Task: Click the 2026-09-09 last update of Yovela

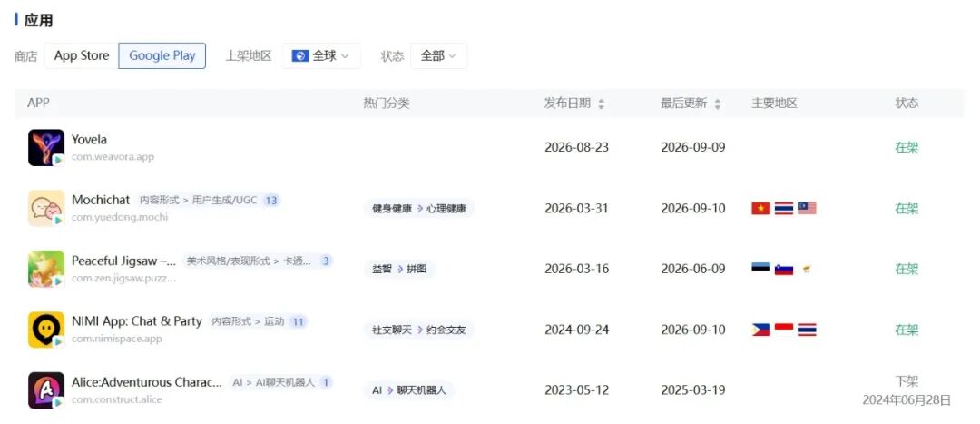Action: pos(693,148)
